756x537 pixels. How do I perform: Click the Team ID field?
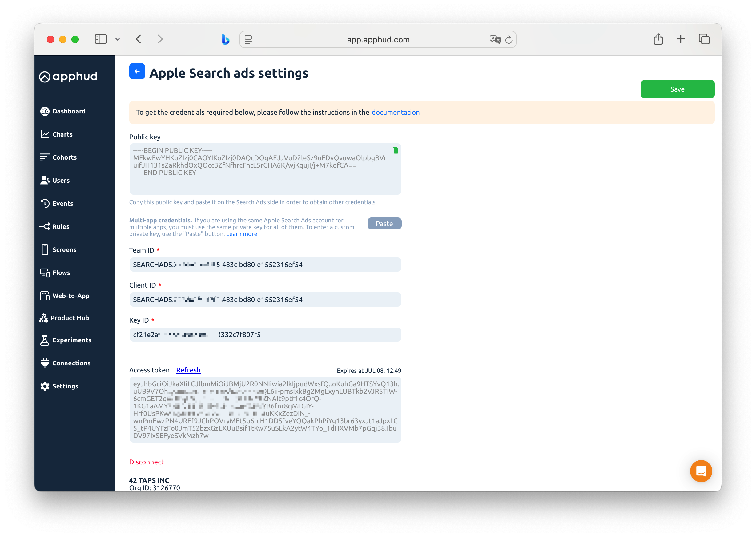[265, 265]
